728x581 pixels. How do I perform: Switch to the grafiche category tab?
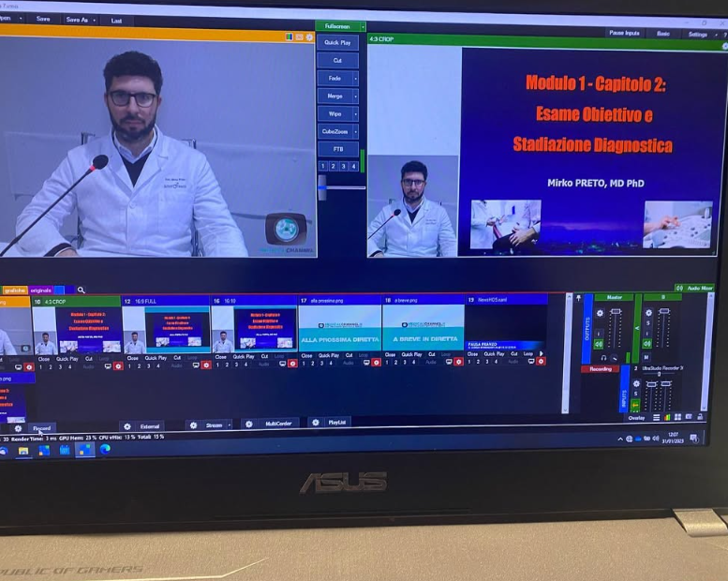(x=14, y=290)
